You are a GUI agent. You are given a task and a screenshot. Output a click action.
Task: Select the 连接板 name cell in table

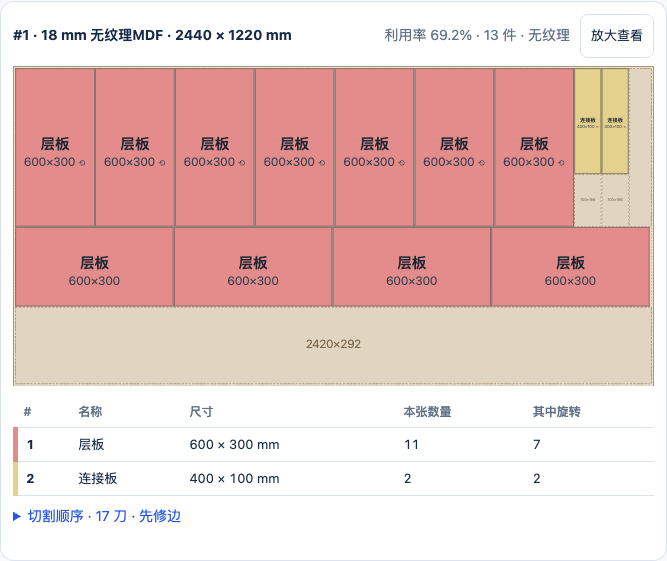(x=97, y=478)
